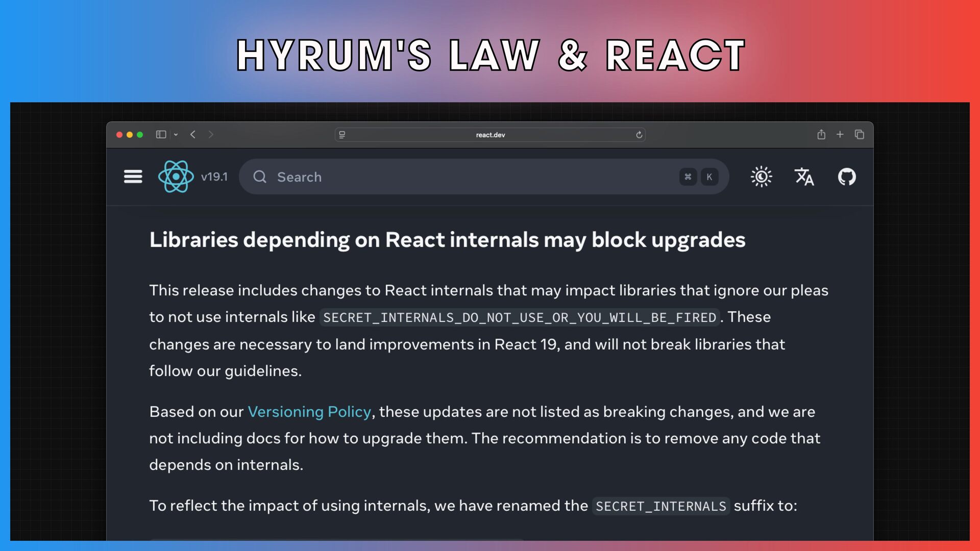Click the ⌘ K shortcut badge
The height and width of the screenshot is (551, 980).
pos(698,177)
